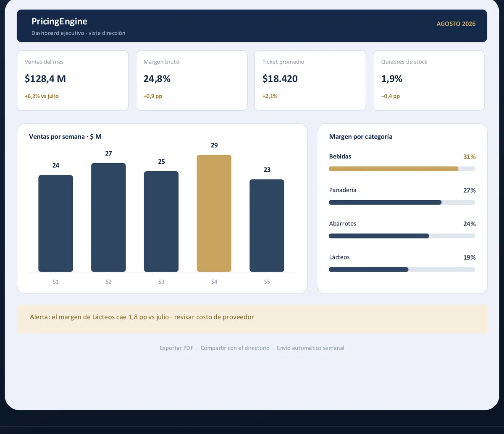The width and height of the screenshot is (504, 434).
Task: Click the 24,8% margin value
Action: tap(157, 78)
